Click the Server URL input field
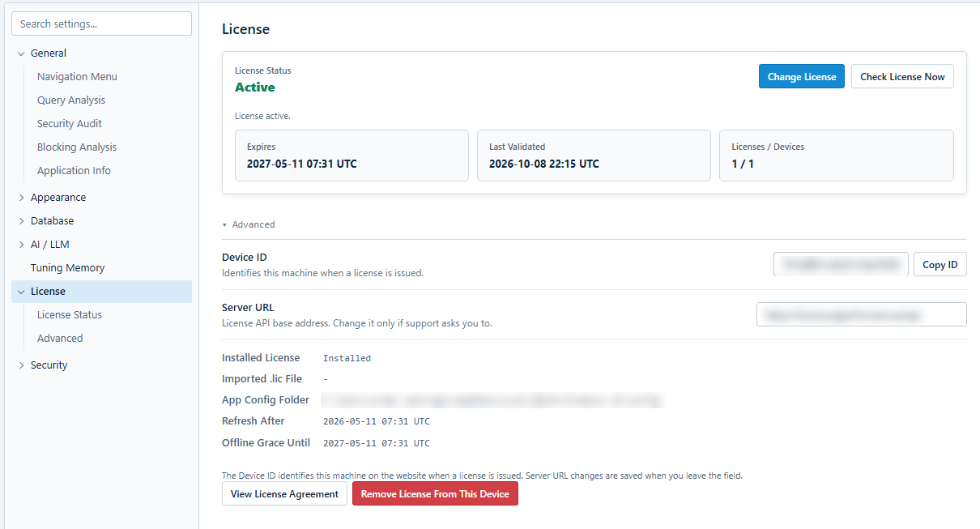This screenshot has height=529, width=980. pyautogui.click(x=862, y=314)
